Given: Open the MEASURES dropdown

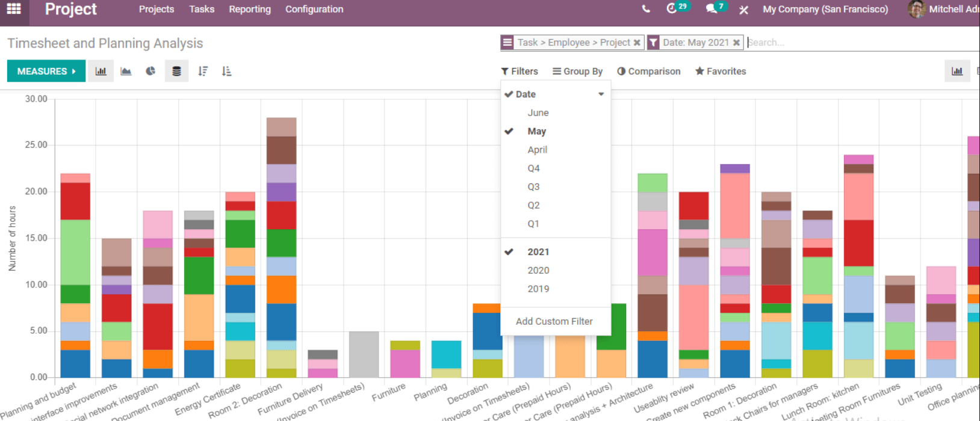Looking at the screenshot, I should tap(46, 71).
